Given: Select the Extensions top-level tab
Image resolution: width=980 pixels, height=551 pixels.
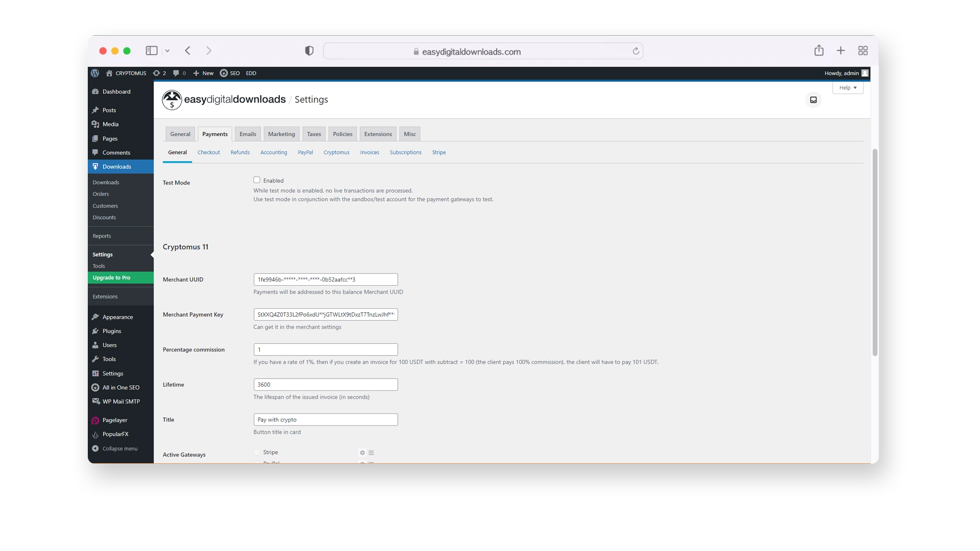Looking at the screenshot, I should 378,134.
